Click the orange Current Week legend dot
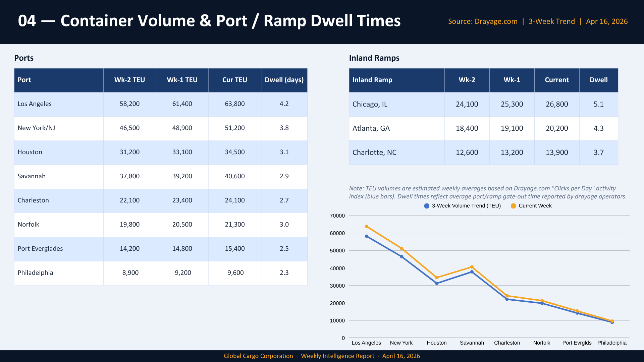The width and height of the screenshot is (644, 362). (513, 206)
